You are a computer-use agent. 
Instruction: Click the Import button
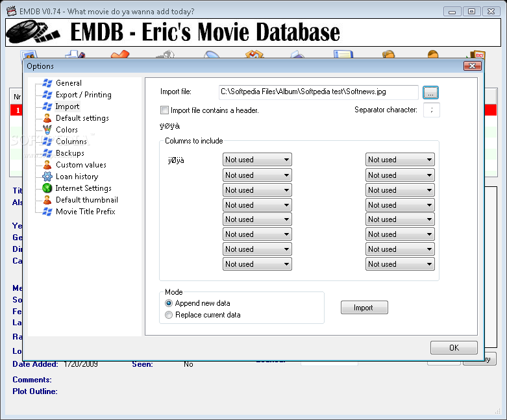pyautogui.click(x=364, y=308)
